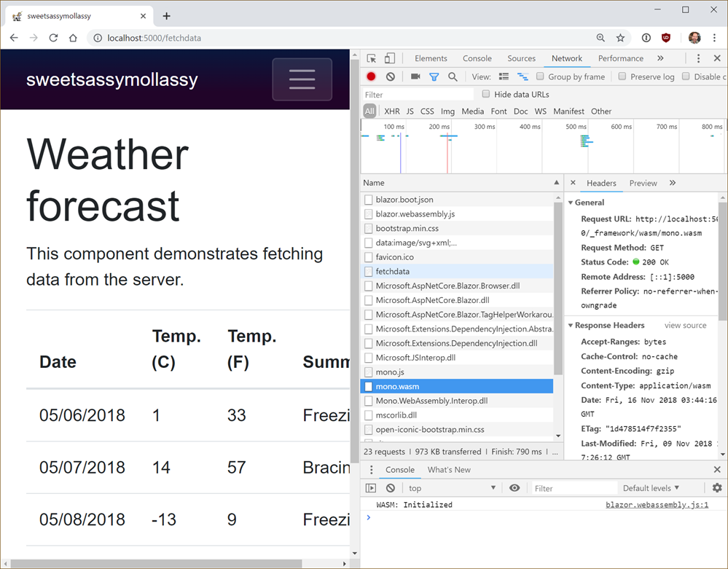Open the Sources tab

pyautogui.click(x=521, y=58)
